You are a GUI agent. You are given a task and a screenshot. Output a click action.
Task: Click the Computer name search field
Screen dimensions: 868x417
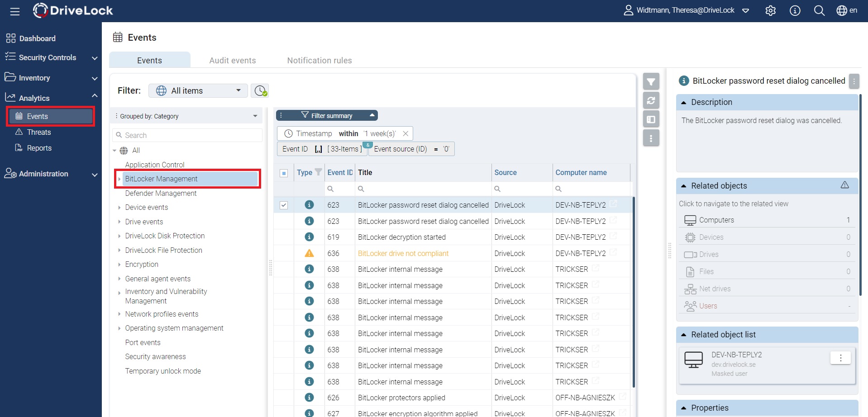point(591,189)
